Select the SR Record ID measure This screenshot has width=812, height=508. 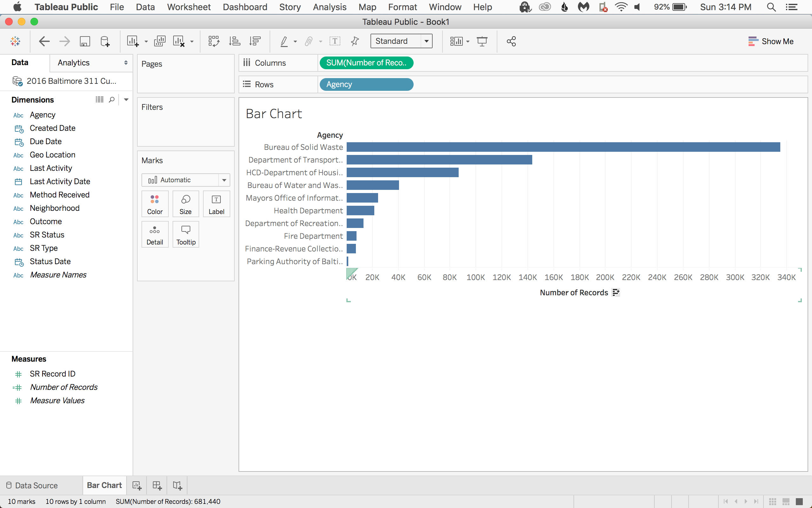pyautogui.click(x=52, y=374)
